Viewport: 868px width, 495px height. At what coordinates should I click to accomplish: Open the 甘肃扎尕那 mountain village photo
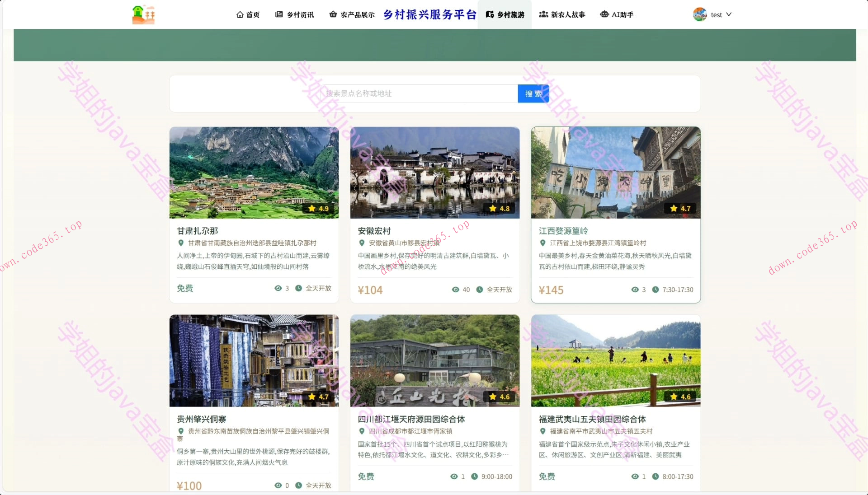(x=254, y=172)
